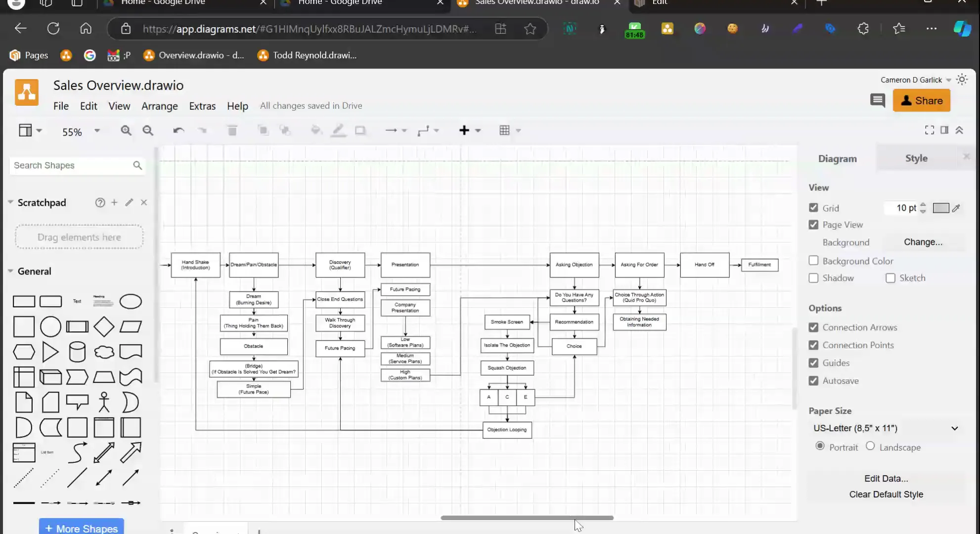Image resolution: width=980 pixels, height=534 pixels.
Task: Toggle fullscreen mode icon
Action: point(929,130)
